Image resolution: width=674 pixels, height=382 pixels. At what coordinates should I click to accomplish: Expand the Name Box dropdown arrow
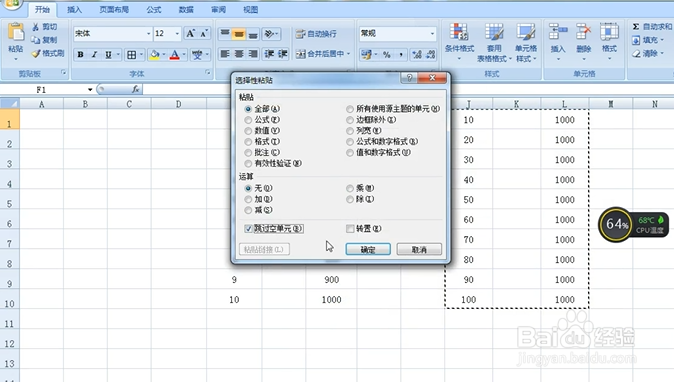(90, 89)
